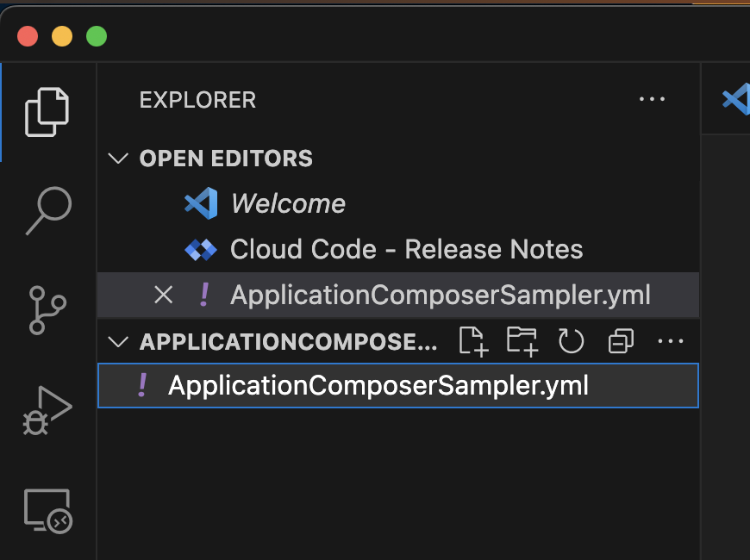Click the New File icon in Explorer
Viewport: 750px width, 560px height.
pyautogui.click(x=472, y=341)
